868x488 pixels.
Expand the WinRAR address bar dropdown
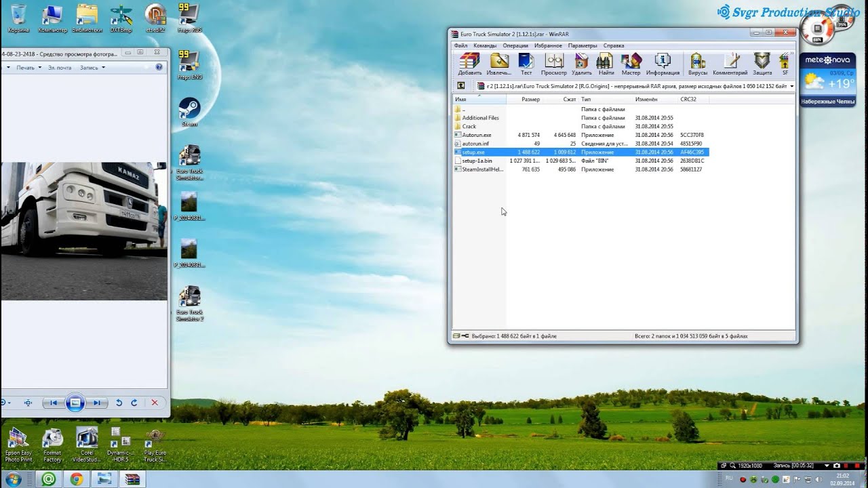(791, 86)
